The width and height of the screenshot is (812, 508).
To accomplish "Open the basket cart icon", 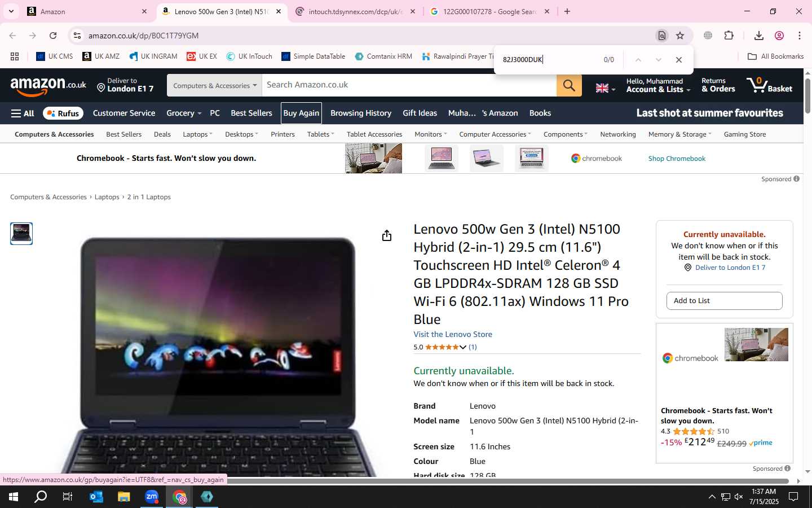I will 769,85.
